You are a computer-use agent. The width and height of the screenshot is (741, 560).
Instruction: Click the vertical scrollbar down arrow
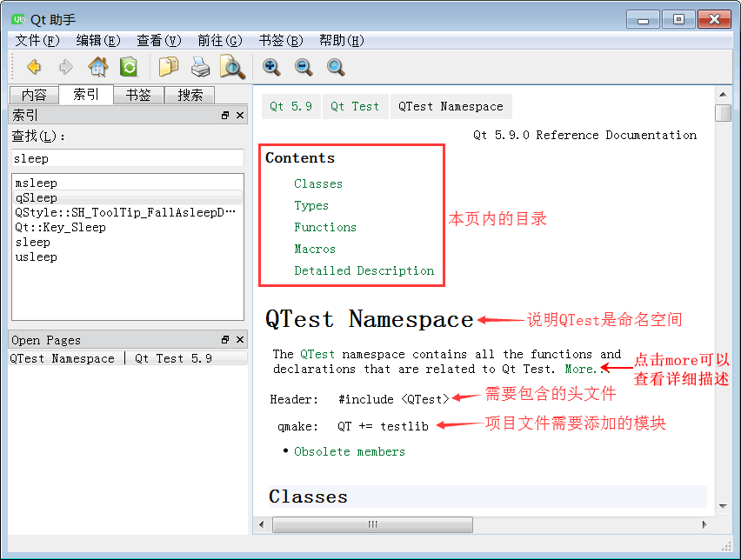[723, 506]
